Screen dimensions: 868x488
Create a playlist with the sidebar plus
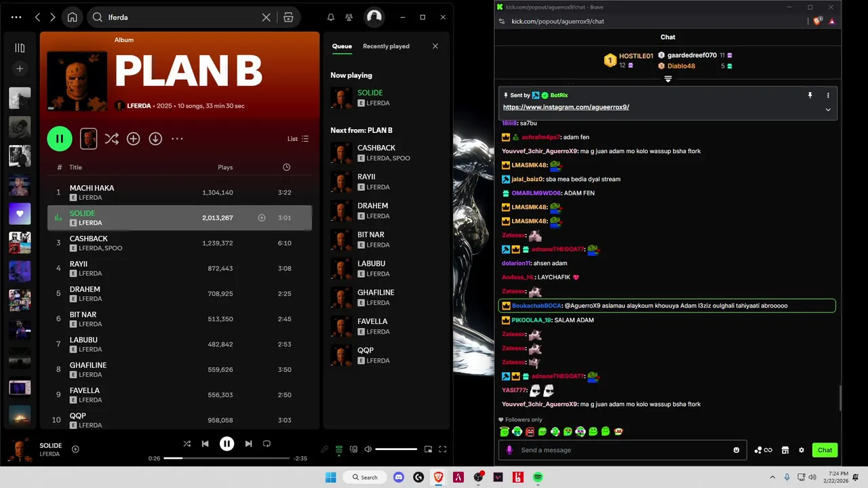click(20, 68)
